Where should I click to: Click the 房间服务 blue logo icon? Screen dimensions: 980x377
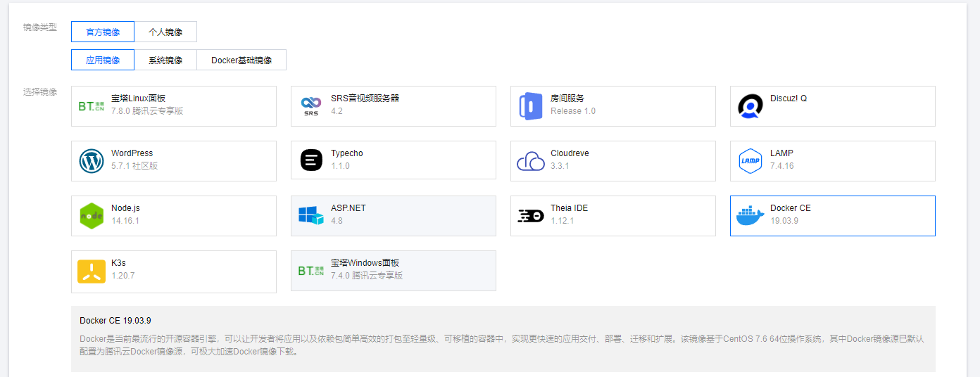[x=531, y=106]
